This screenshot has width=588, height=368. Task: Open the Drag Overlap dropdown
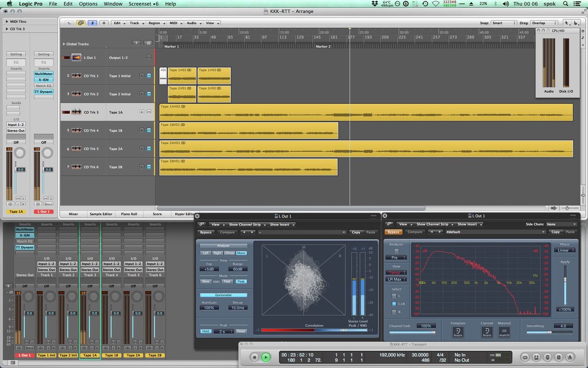pyautogui.click(x=544, y=23)
